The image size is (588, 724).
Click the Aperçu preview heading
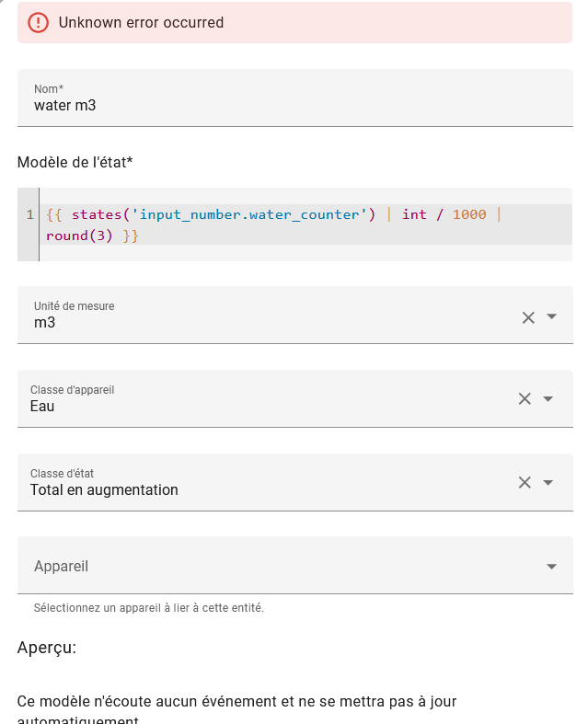tap(47, 648)
